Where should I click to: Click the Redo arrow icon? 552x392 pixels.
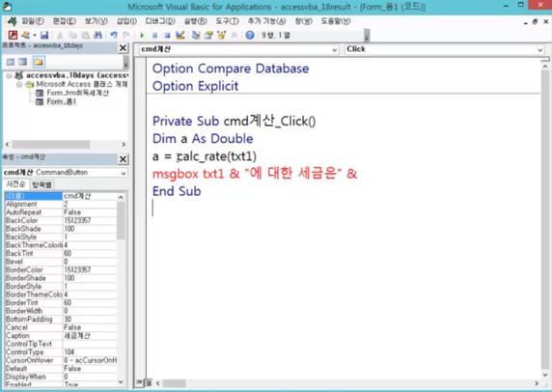tap(126, 35)
